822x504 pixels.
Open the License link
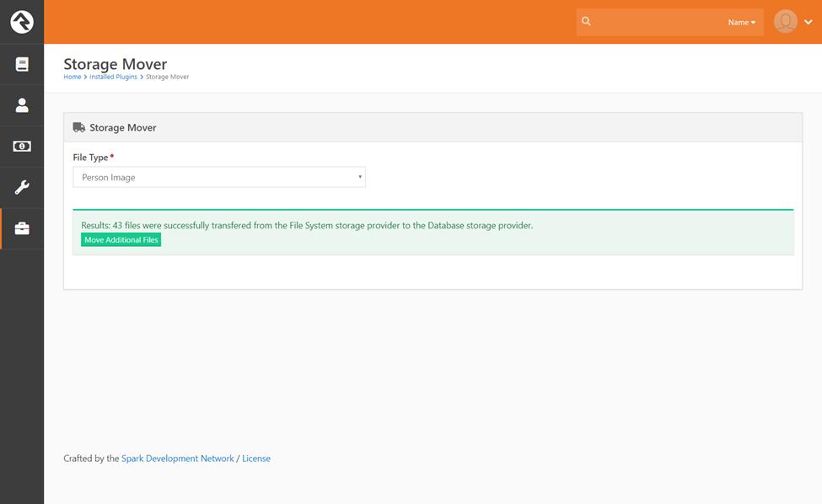coord(256,458)
